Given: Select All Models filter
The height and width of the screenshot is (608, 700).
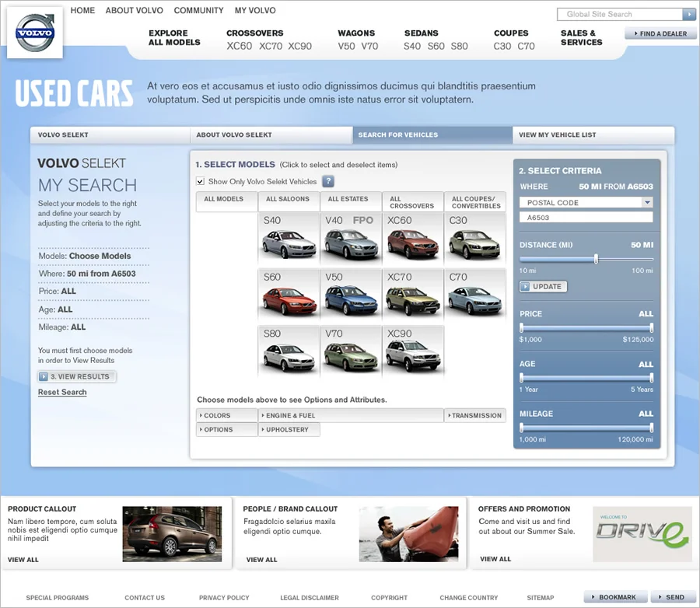Looking at the screenshot, I should (227, 201).
